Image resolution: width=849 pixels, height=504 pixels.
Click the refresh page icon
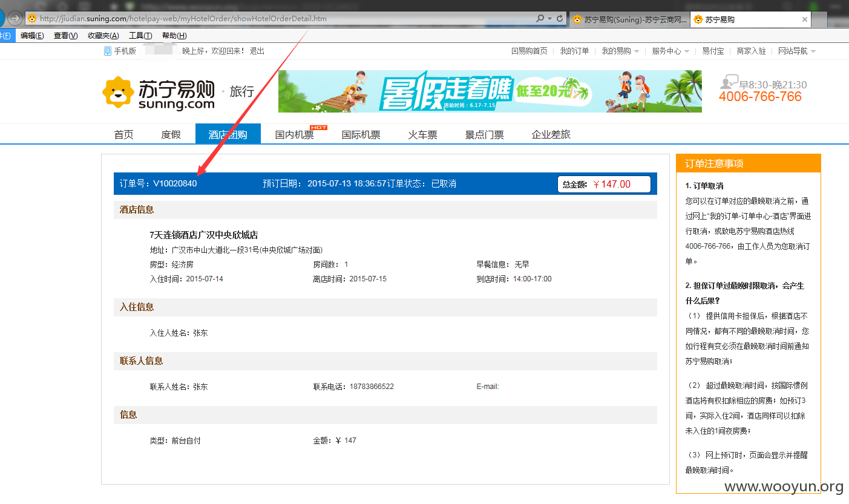tap(560, 19)
